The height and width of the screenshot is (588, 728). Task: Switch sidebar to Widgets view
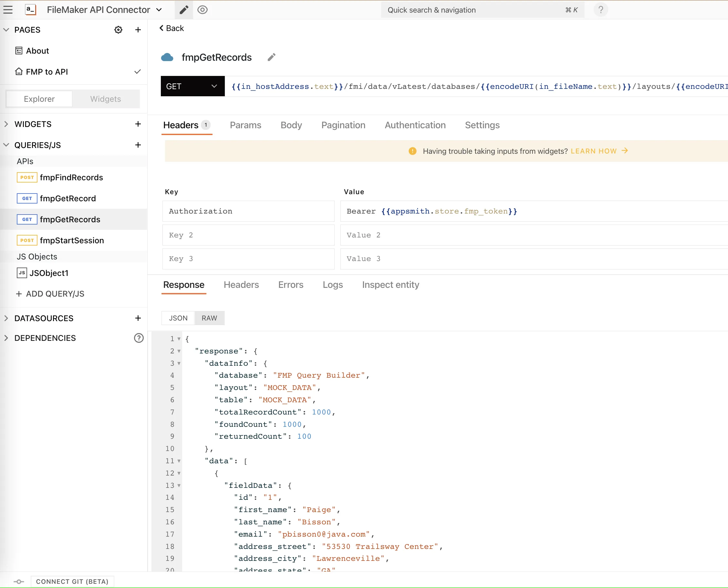[x=105, y=99]
